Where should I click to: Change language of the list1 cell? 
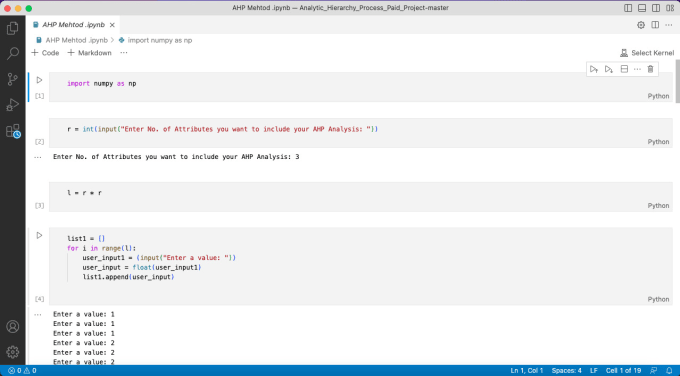[658, 299]
